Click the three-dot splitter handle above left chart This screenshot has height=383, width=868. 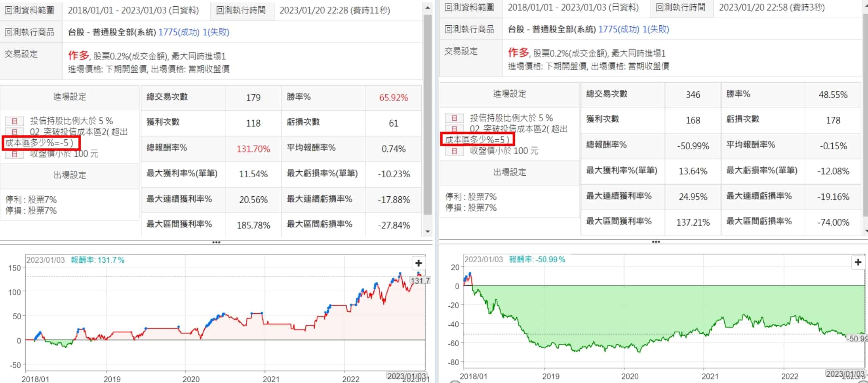[216, 242]
